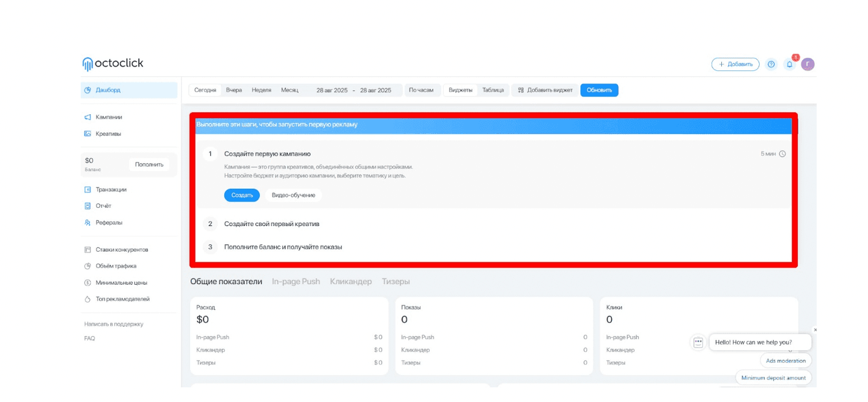
Task: Open Объём трафика page
Action: coord(116,266)
